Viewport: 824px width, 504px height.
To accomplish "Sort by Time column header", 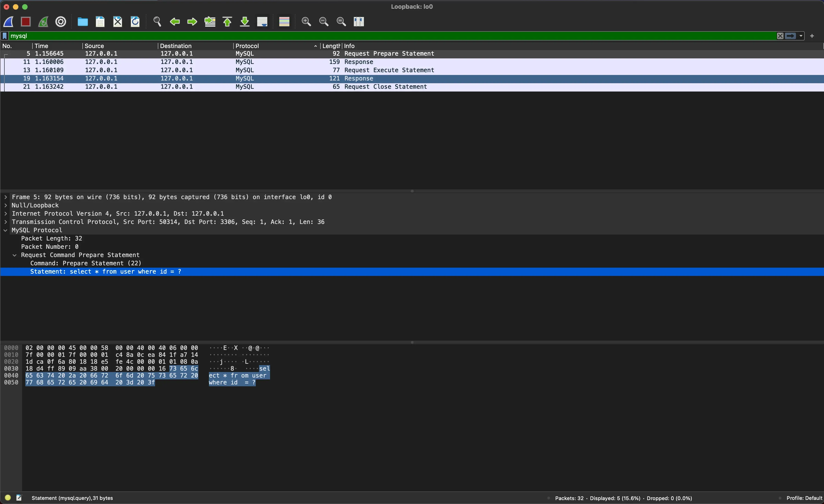I will click(x=57, y=46).
